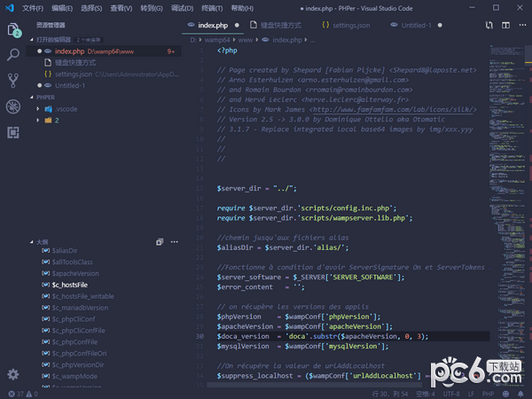Select Untitled-1 in open editors list
The width and height of the screenshot is (532, 399).
tap(104, 85)
